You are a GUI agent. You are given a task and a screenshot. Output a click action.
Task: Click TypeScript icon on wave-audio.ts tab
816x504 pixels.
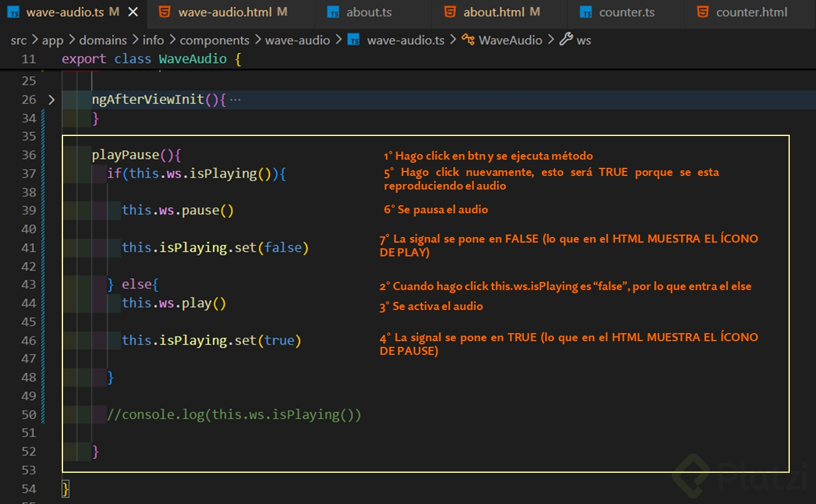tap(14, 12)
